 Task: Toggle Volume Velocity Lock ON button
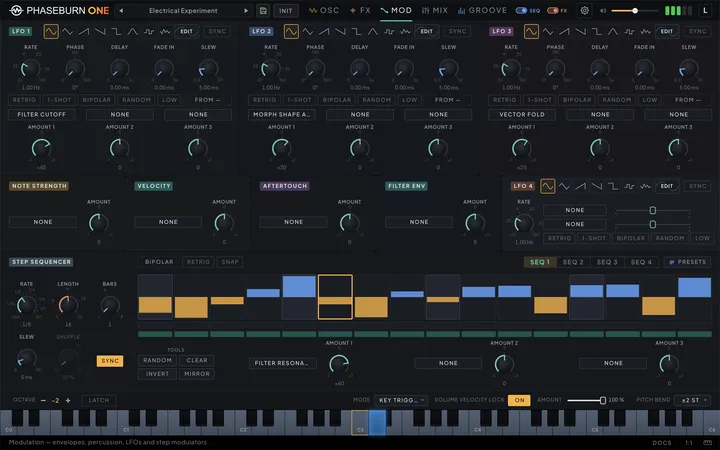click(x=519, y=400)
